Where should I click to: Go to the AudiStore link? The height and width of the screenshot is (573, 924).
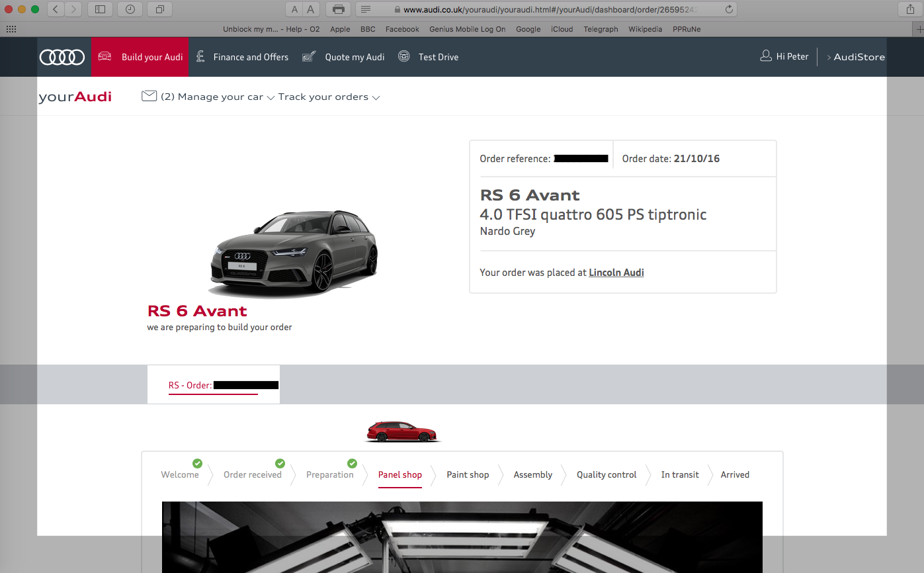coord(859,57)
